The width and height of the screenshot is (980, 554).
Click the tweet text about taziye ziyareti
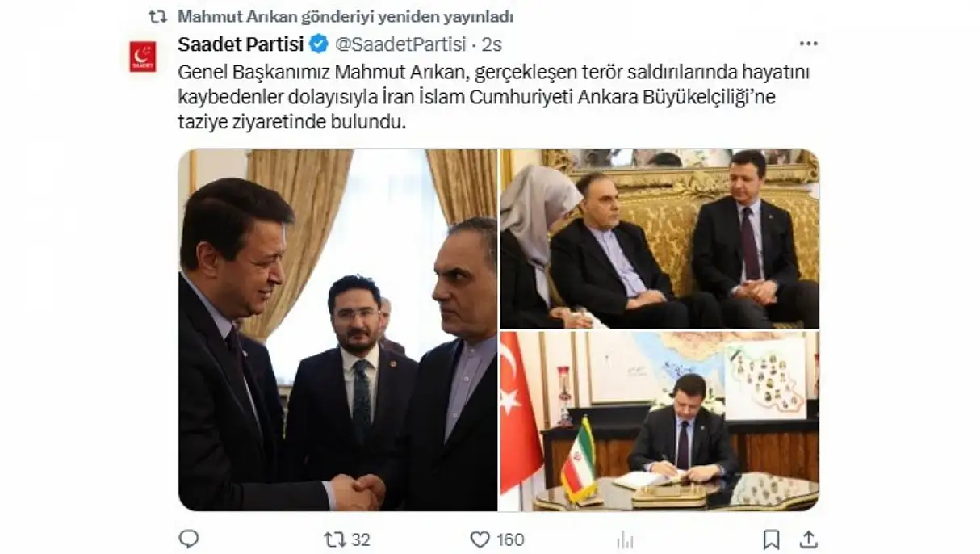493,99
